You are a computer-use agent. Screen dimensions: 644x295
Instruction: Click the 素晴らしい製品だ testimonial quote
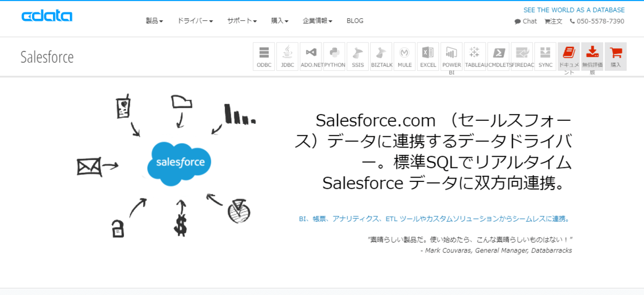coord(471,239)
